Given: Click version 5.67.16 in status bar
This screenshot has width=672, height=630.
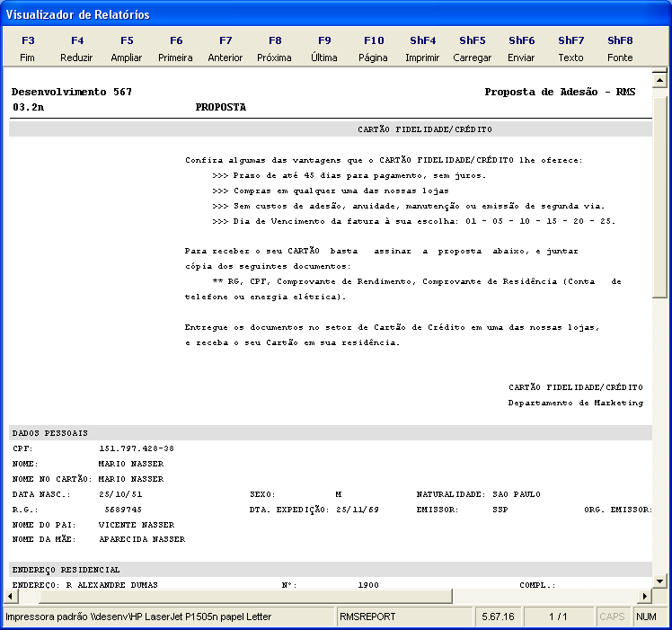Looking at the screenshot, I should tap(498, 617).
